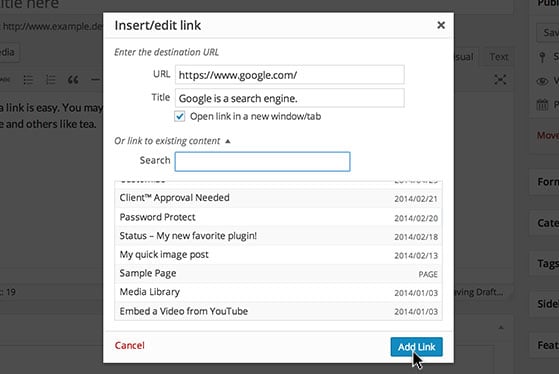
Task: Uncheck Open link in a new window/tab
Action: pyautogui.click(x=180, y=116)
